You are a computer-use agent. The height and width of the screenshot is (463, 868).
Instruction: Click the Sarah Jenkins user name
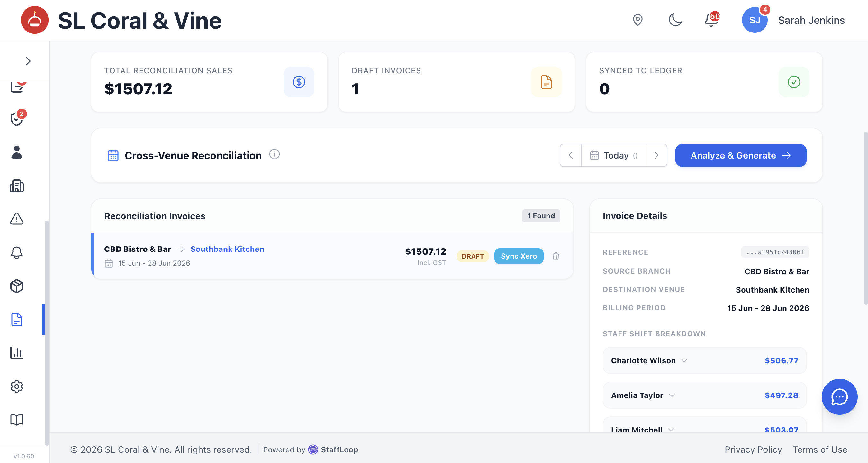811,20
